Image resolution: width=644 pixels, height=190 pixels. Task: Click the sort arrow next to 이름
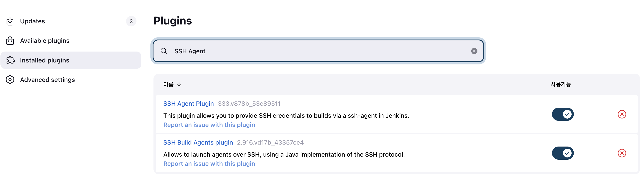(x=179, y=85)
